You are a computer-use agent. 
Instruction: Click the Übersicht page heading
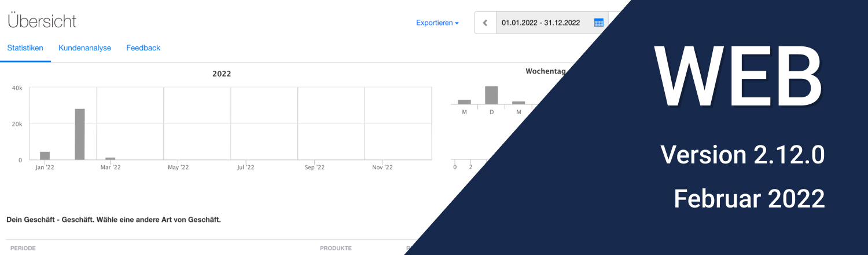pos(42,21)
